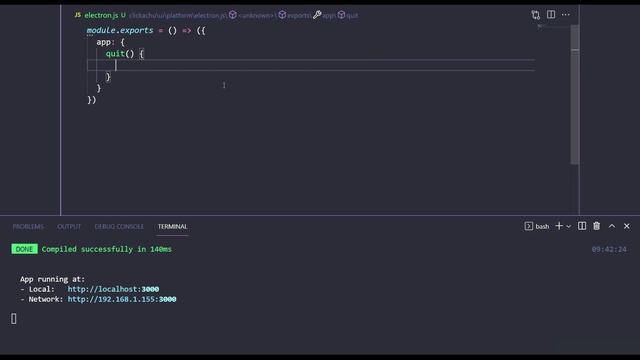Open the electron.js editor tab
Screen dimensions: 640x360
(x=100, y=15)
